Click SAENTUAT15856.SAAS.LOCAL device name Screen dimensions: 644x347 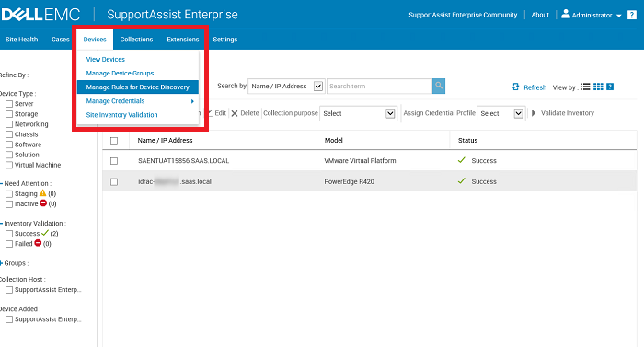184,161
